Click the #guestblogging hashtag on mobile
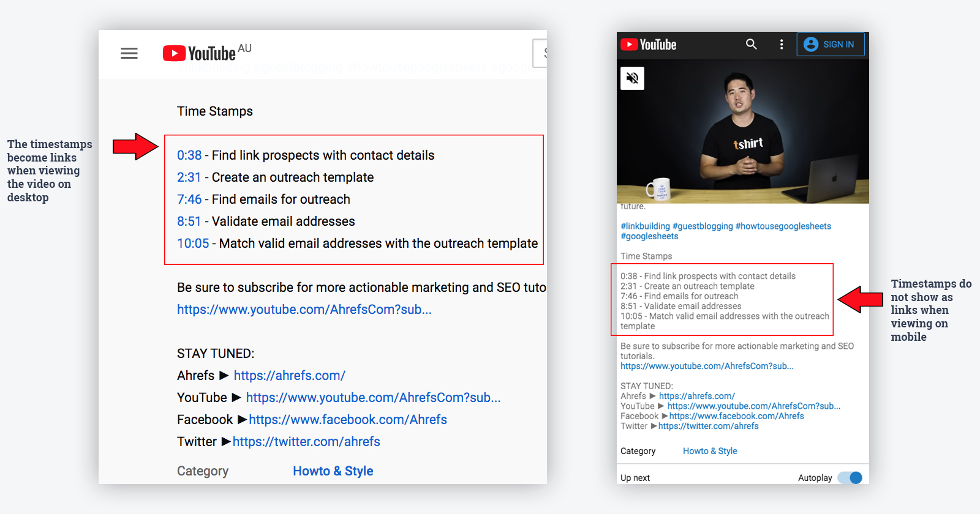Viewport: 980px width, 514px height. [703, 226]
